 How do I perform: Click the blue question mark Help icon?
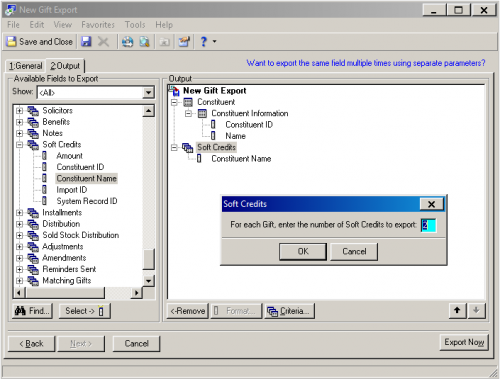click(203, 42)
